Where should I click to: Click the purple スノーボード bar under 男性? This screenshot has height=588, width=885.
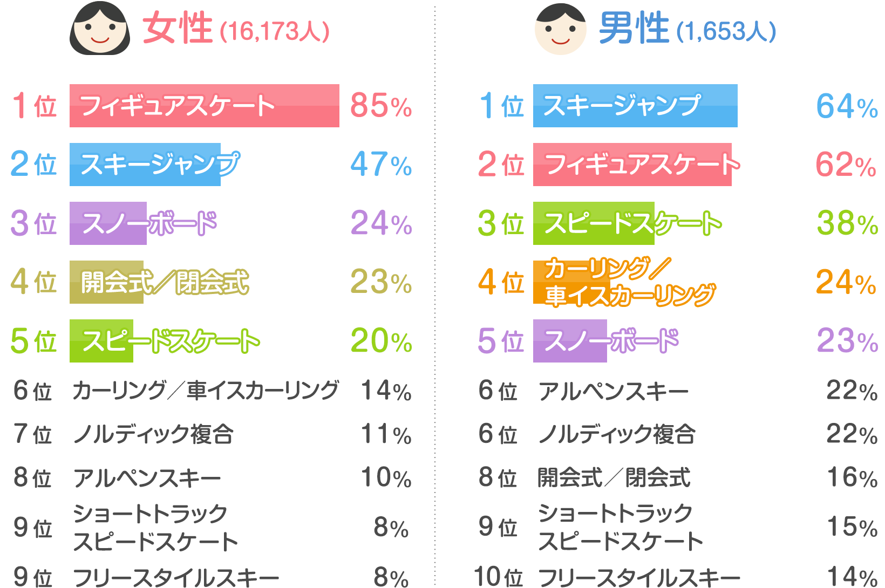[570, 341]
